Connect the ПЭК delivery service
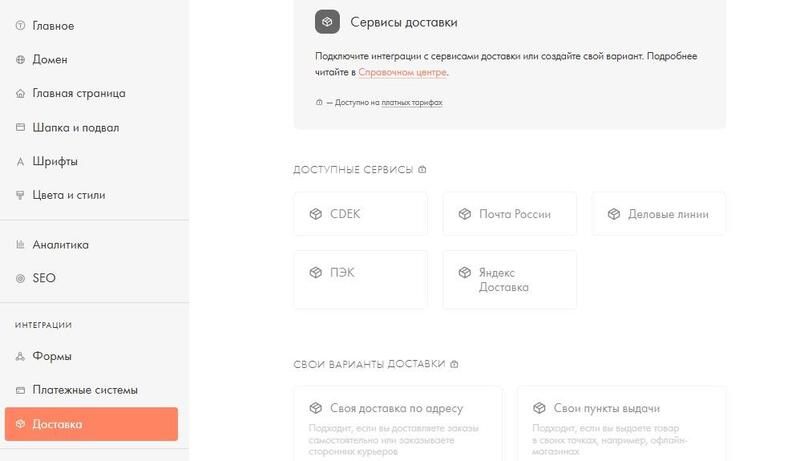The image size is (800, 461). click(360, 279)
